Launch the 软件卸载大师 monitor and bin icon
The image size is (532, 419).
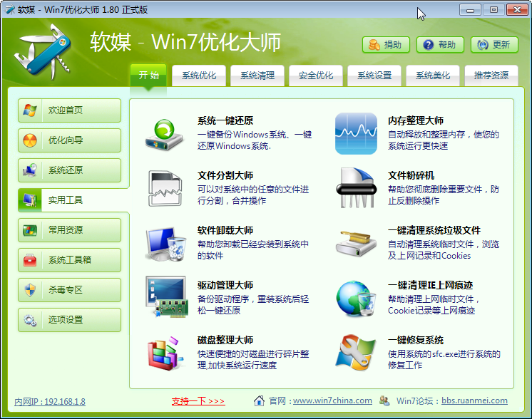coord(166,244)
